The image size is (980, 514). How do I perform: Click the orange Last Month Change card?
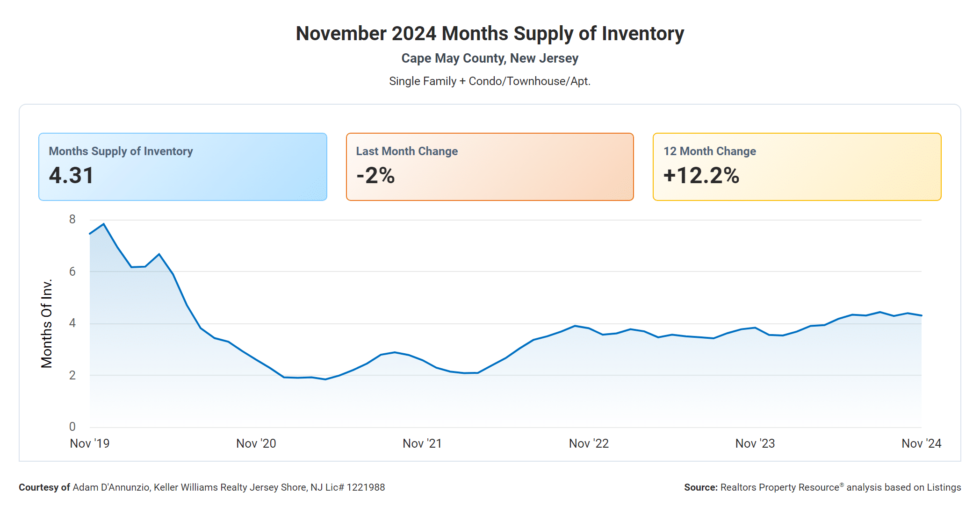[x=490, y=167]
